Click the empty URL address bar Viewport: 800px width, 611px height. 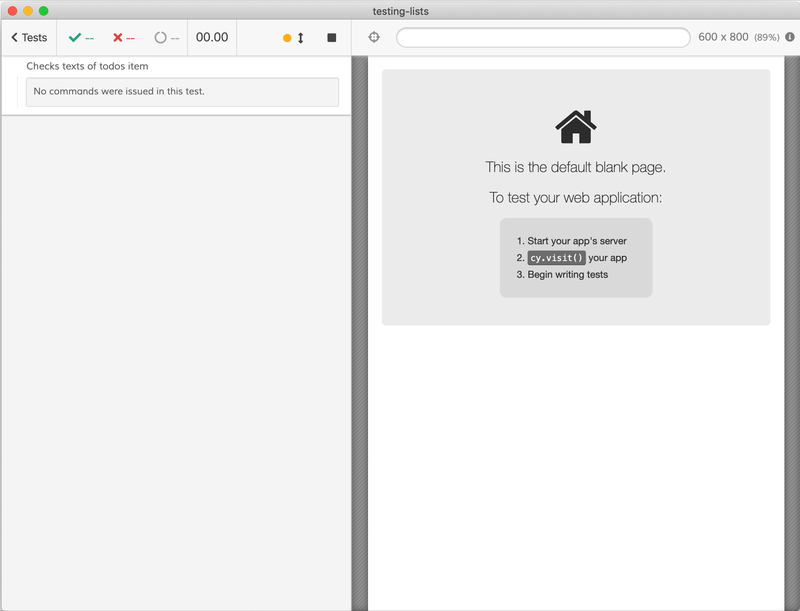pyautogui.click(x=543, y=37)
